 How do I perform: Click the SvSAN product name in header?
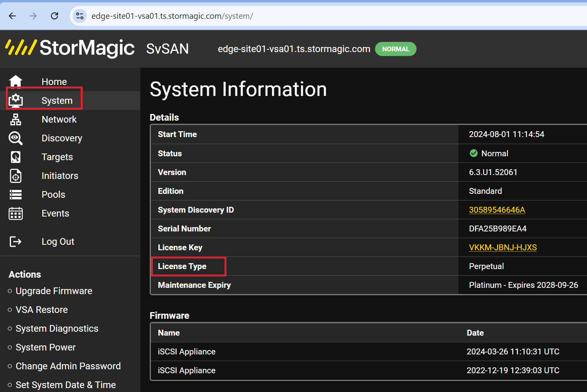coord(167,49)
